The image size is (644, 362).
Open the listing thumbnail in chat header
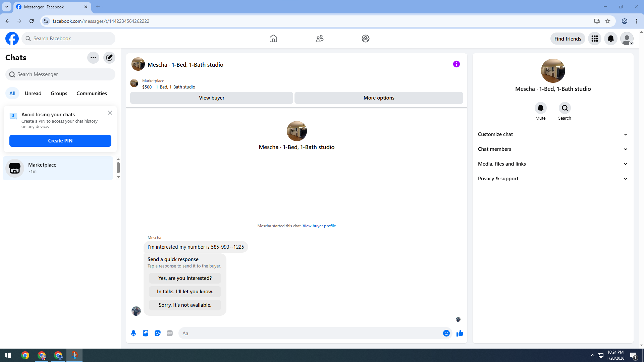tap(138, 64)
